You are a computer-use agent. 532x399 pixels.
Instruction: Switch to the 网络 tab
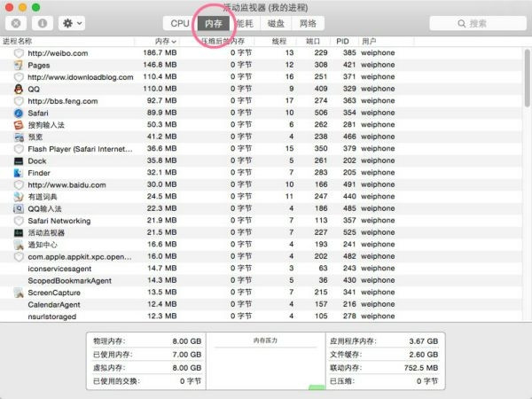[308, 23]
